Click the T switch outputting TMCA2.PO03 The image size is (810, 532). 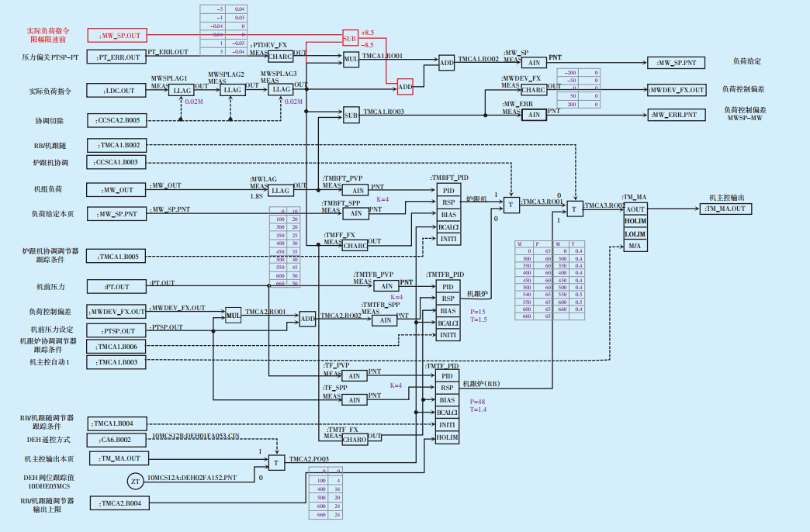277,462
